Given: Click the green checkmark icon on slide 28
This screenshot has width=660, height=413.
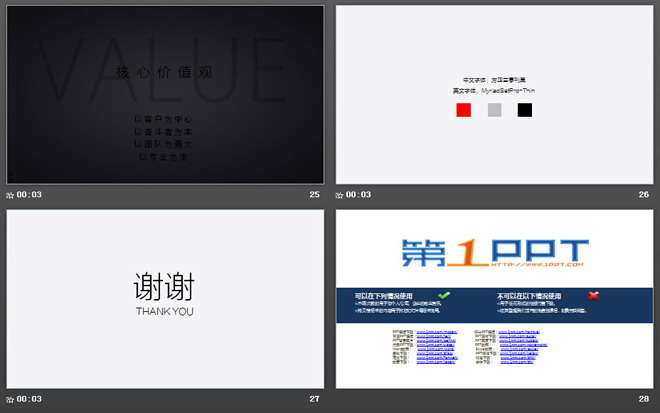Looking at the screenshot, I should point(444,296).
